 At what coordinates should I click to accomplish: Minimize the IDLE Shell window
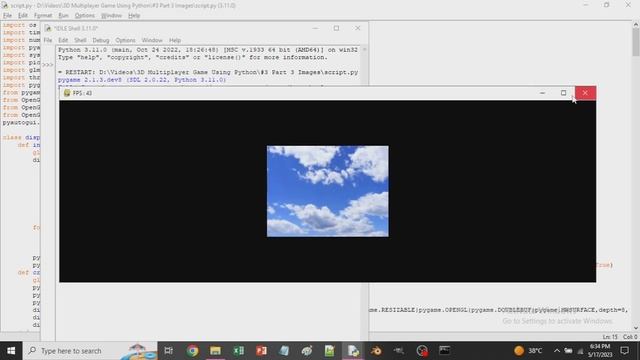[x=315, y=28]
